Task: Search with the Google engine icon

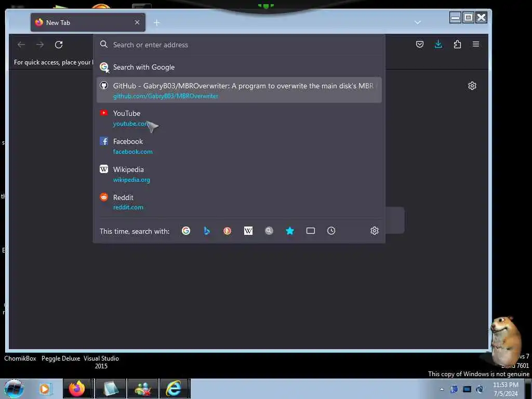Action: (186, 231)
